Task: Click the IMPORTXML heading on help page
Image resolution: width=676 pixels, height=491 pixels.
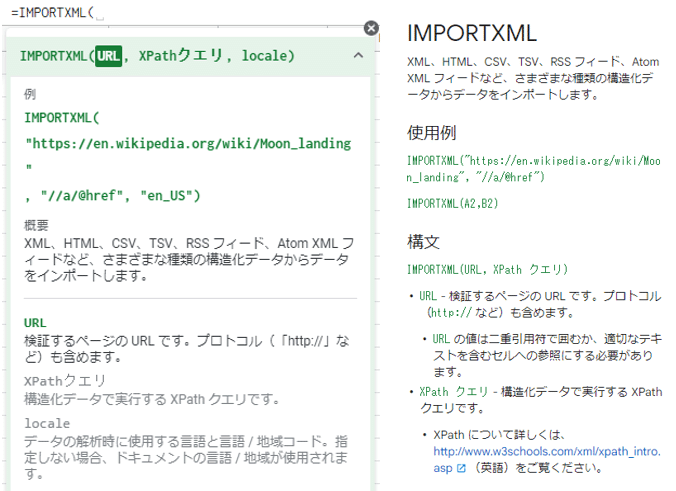Action: tap(472, 33)
